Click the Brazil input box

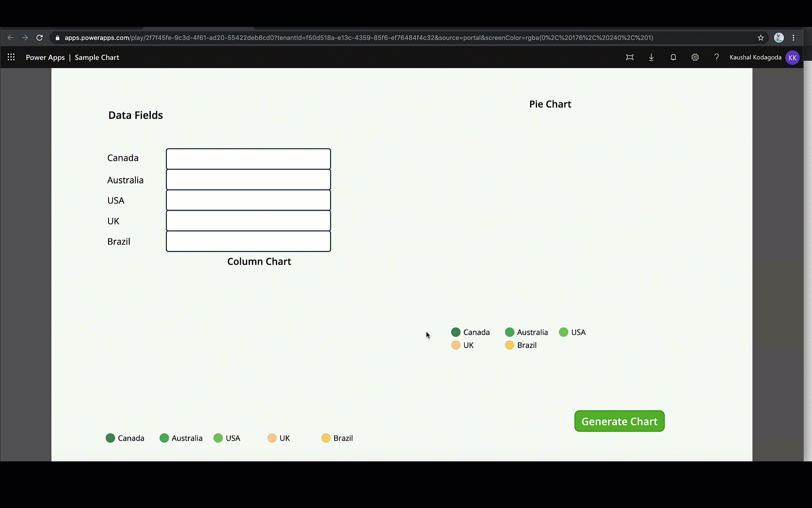point(248,241)
